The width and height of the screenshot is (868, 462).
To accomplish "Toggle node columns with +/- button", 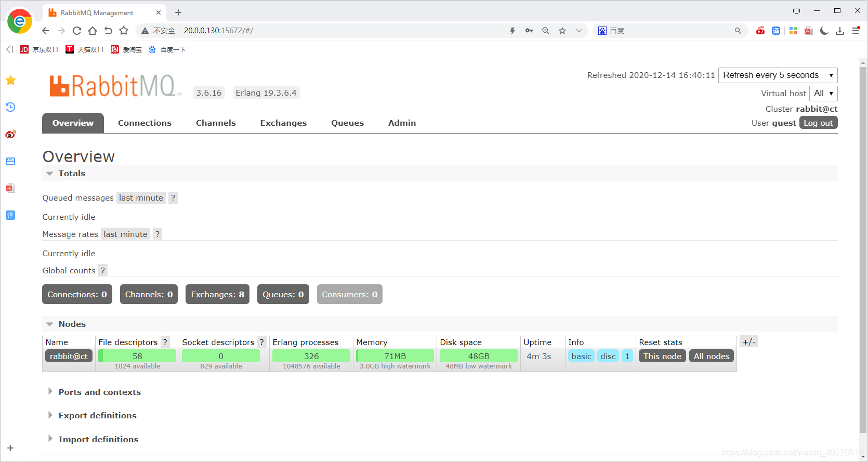I will (748, 342).
